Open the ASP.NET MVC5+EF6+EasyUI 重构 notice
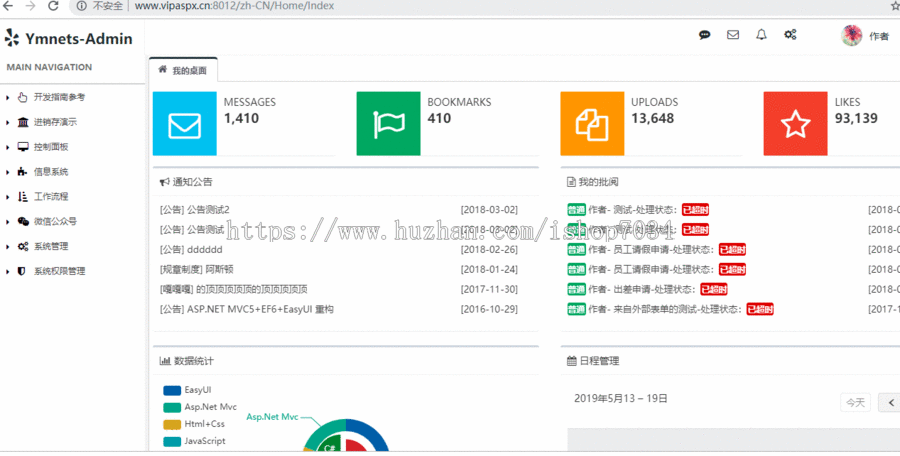This screenshot has height=456, width=900. point(247,309)
